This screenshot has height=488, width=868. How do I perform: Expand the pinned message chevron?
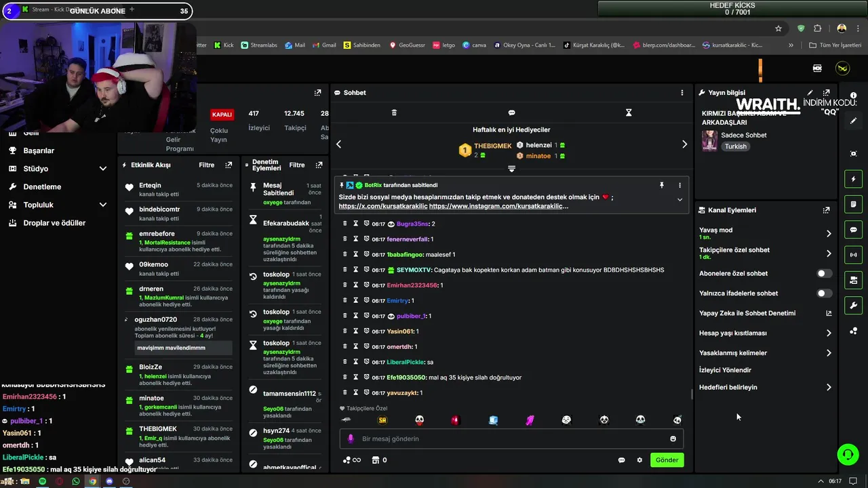pos(679,199)
